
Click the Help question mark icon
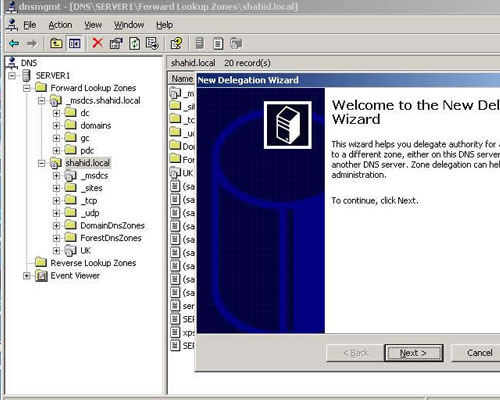click(176, 43)
